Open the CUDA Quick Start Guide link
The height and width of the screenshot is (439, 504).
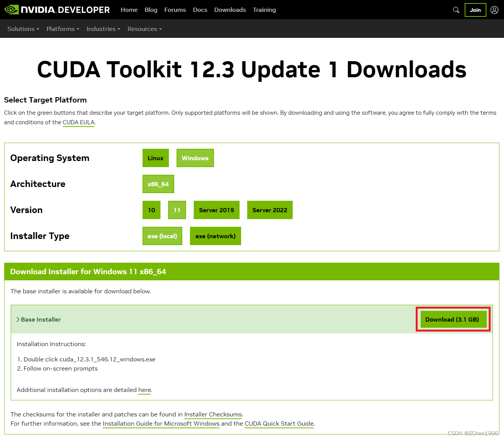click(279, 424)
